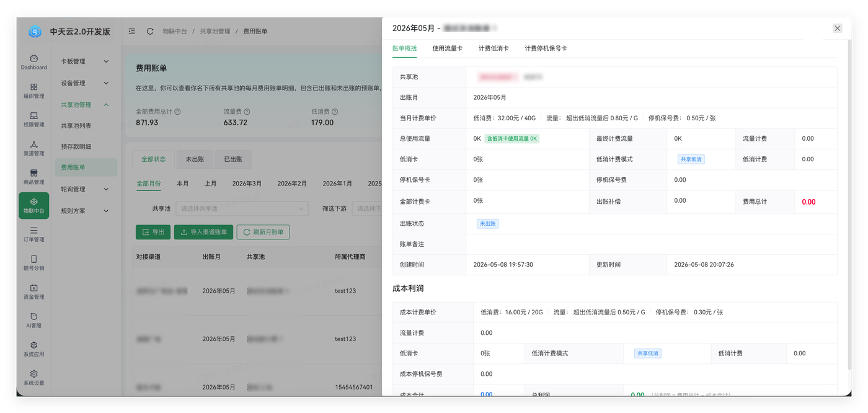This screenshot has height=413, width=868.
Task: Filter bills by 2026年1月
Action: (337, 184)
